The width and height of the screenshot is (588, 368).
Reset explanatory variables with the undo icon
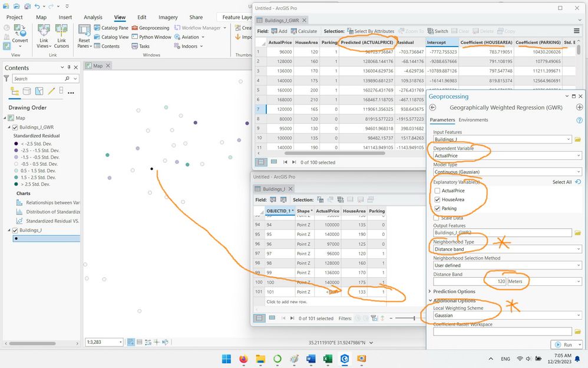pos(578,182)
